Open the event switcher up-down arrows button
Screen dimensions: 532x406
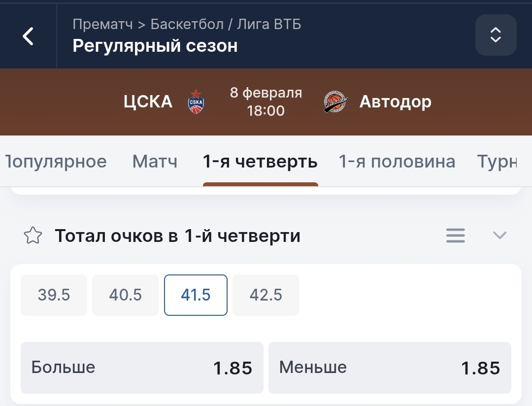(496, 35)
